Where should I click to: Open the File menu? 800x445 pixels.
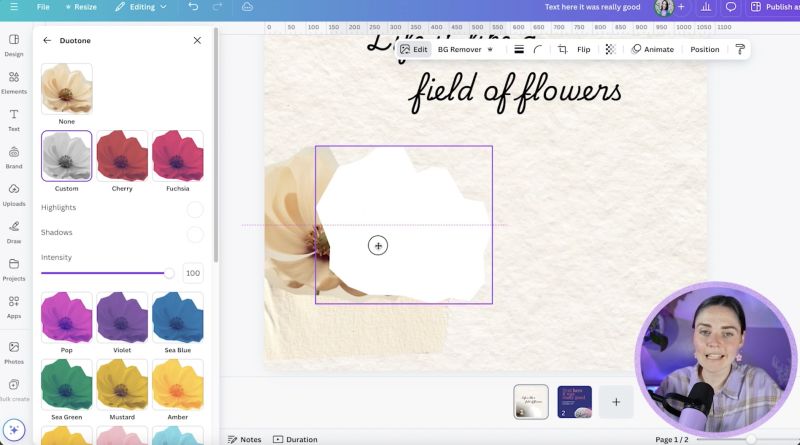(43, 7)
